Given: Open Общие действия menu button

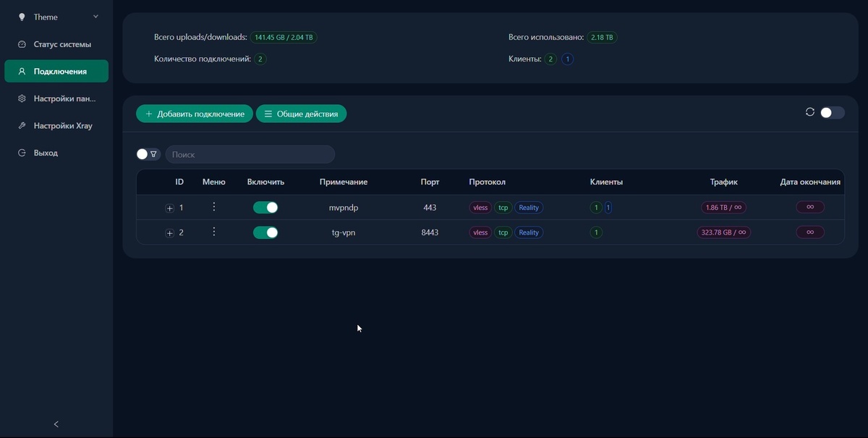Looking at the screenshot, I should pyautogui.click(x=301, y=114).
